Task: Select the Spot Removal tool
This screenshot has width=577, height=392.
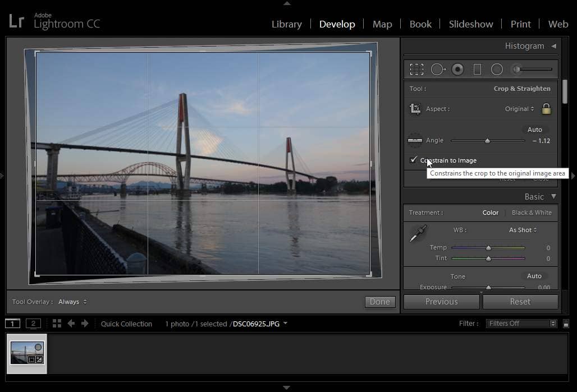Action: [x=438, y=70]
